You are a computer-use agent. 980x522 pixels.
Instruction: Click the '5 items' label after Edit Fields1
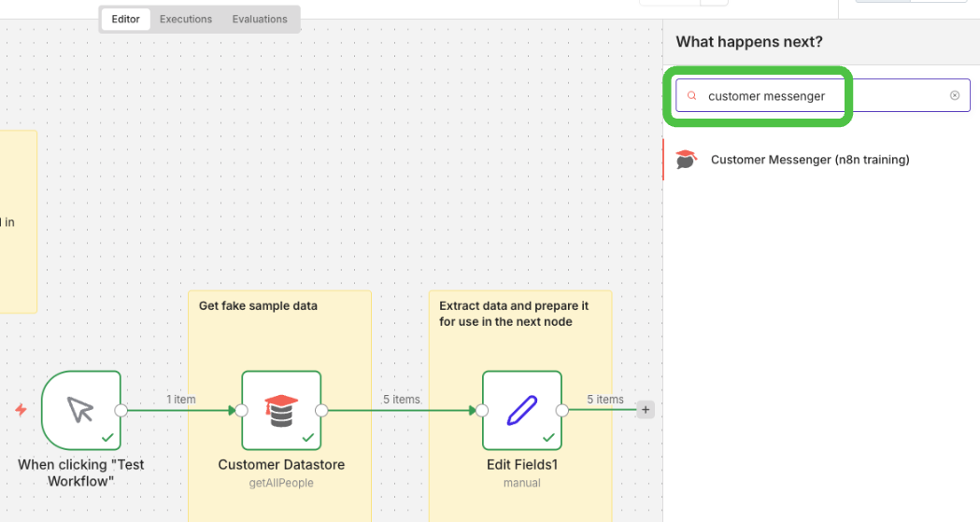(605, 399)
